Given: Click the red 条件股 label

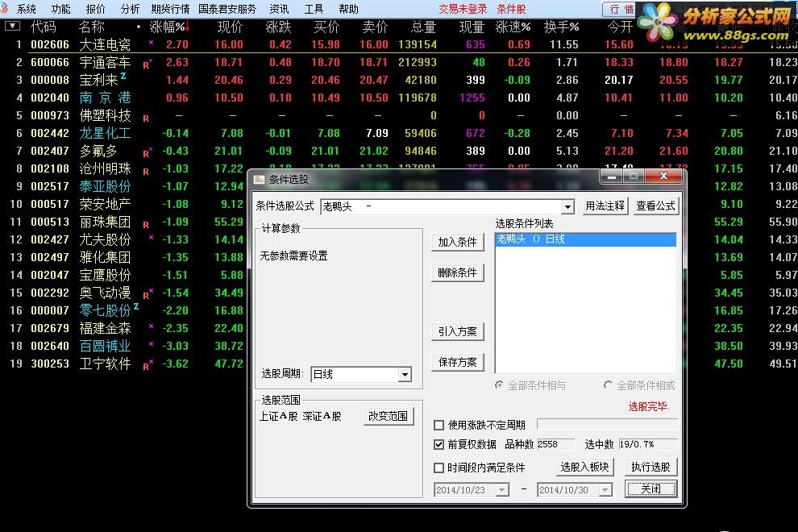Looking at the screenshot, I should pyautogui.click(x=511, y=9).
